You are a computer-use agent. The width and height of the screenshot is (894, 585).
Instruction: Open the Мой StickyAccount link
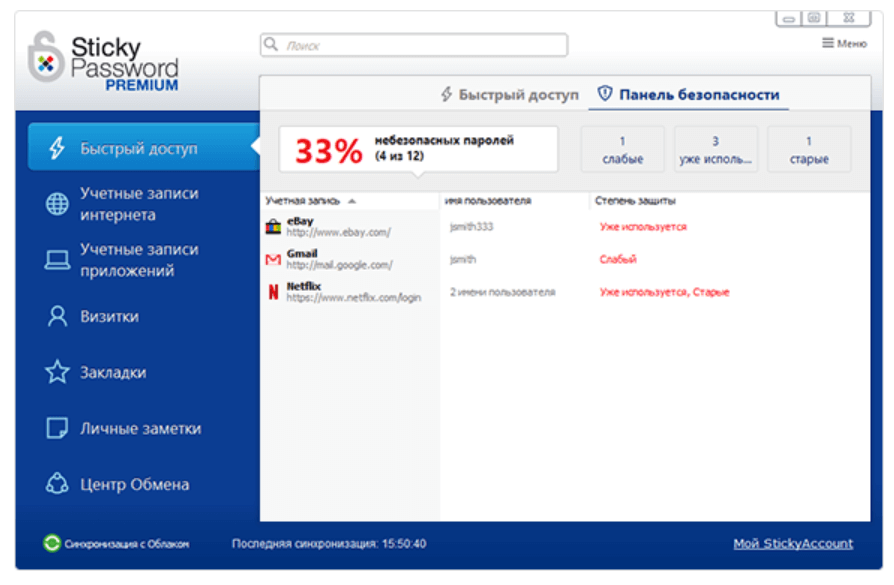coord(793,543)
